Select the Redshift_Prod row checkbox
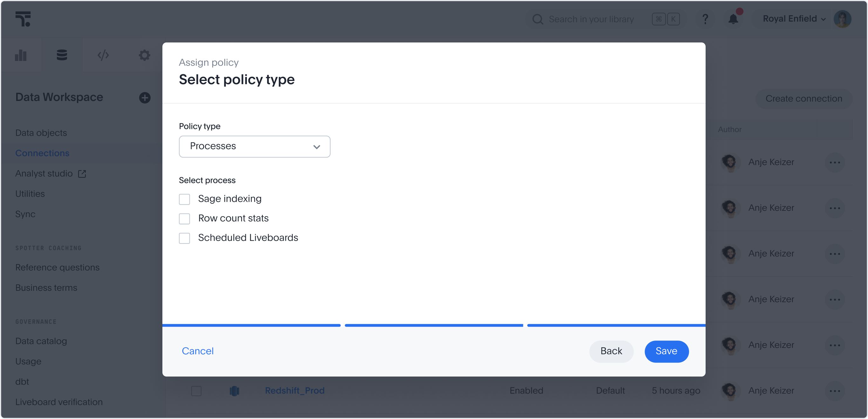The image size is (868, 419). pos(196,391)
